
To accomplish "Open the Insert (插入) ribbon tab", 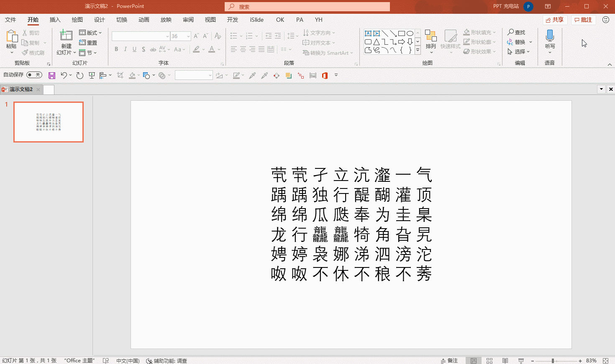I will click(55, 20).
